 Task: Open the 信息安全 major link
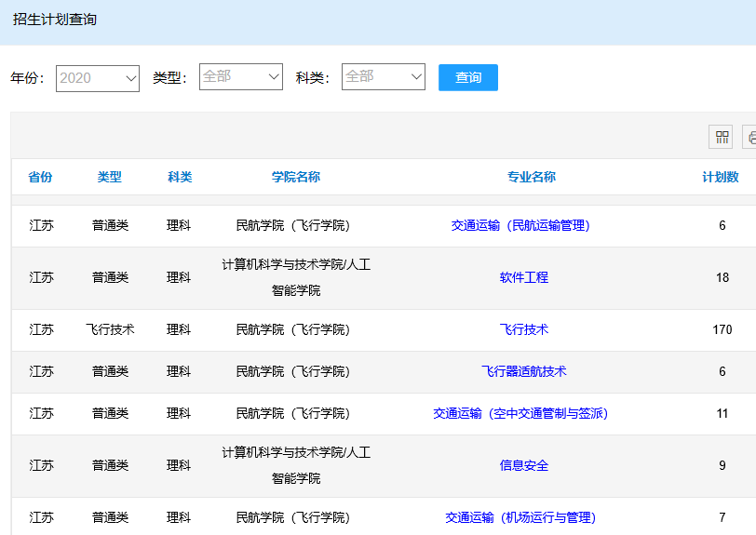coord(524,465)
